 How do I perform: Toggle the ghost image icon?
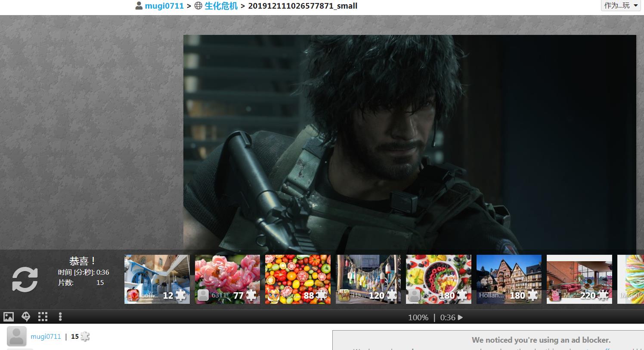(26, 317)
